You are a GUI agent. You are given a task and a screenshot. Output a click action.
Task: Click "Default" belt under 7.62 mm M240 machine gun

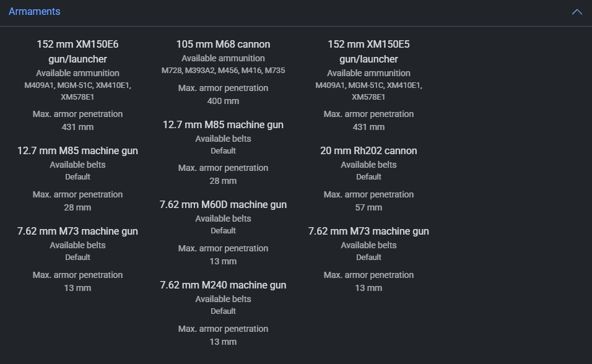(x=223, y=311)
